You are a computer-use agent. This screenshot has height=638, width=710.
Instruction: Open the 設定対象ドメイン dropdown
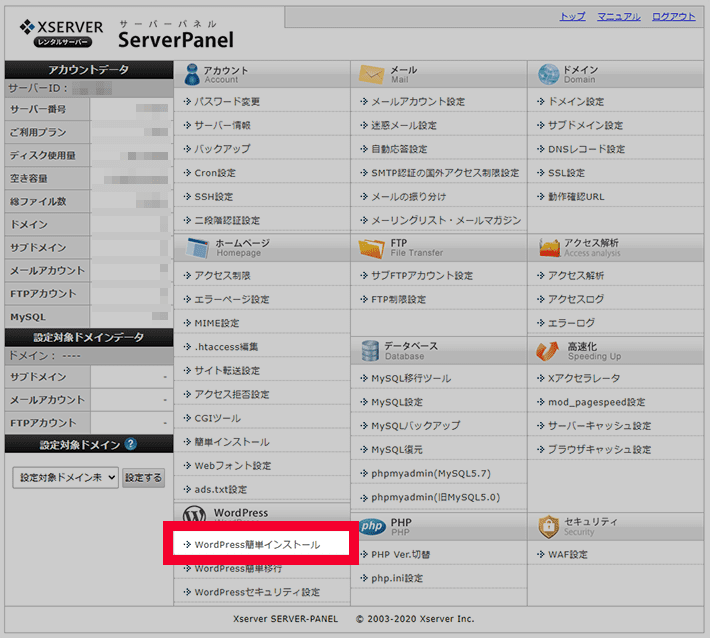(65, 477)
